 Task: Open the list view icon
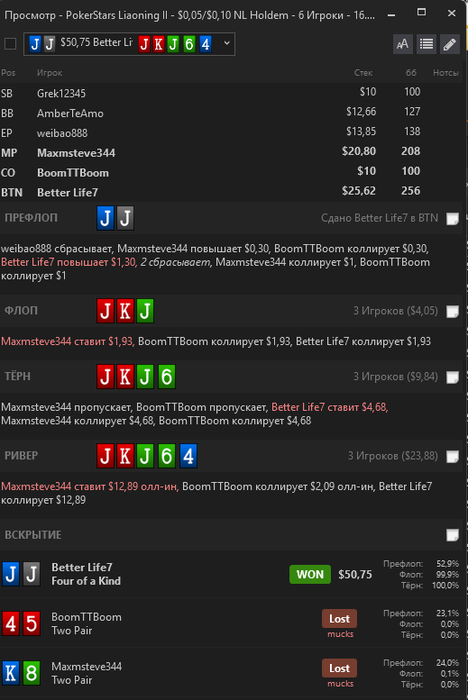click(x=426, y=44)
